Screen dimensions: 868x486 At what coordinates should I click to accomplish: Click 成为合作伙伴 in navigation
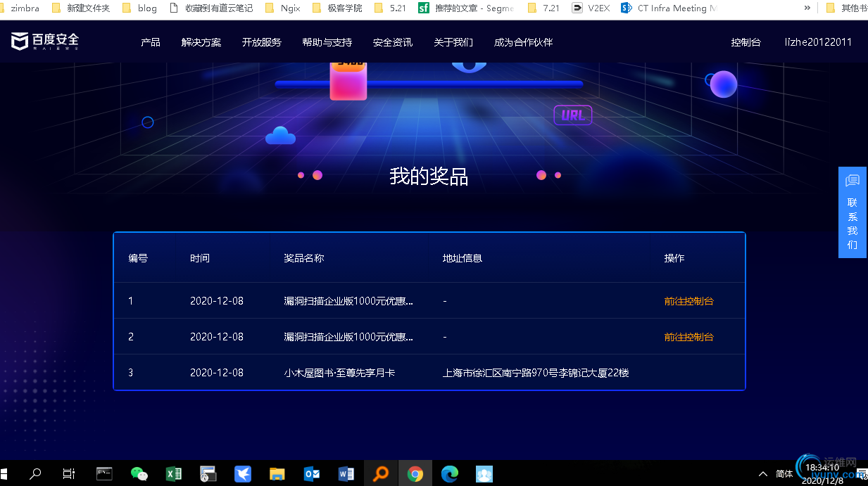pyautogui.click(x=523, y=42)
